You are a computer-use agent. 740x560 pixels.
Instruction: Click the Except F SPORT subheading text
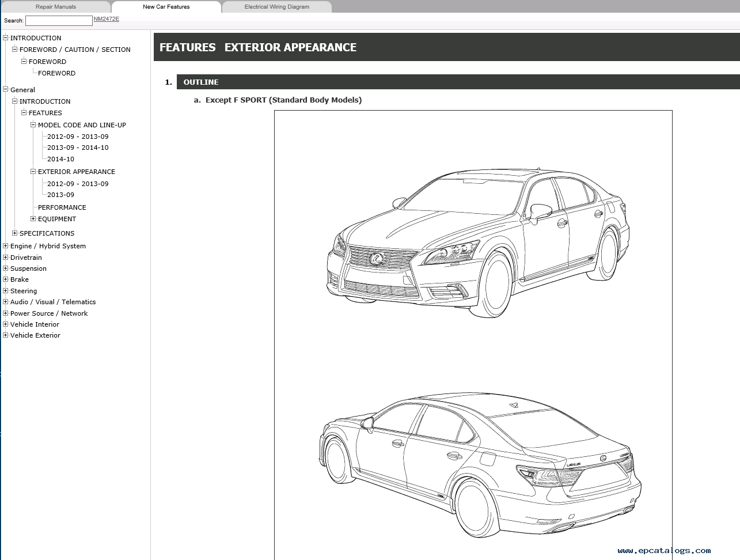[283, 100]
